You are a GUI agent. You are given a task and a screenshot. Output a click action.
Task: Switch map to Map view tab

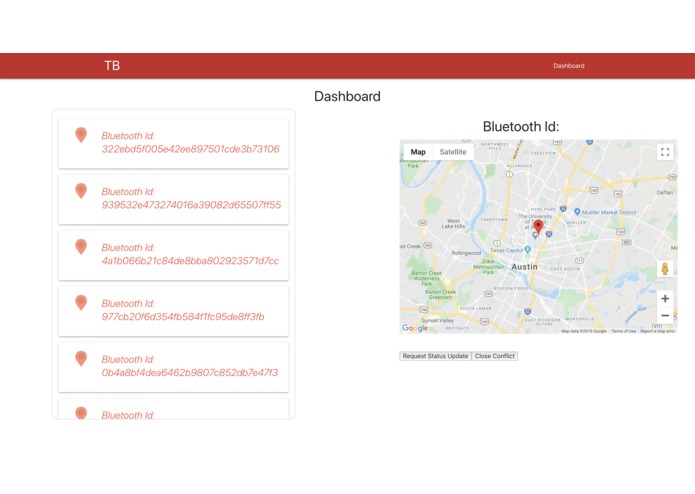click(418, 152)
